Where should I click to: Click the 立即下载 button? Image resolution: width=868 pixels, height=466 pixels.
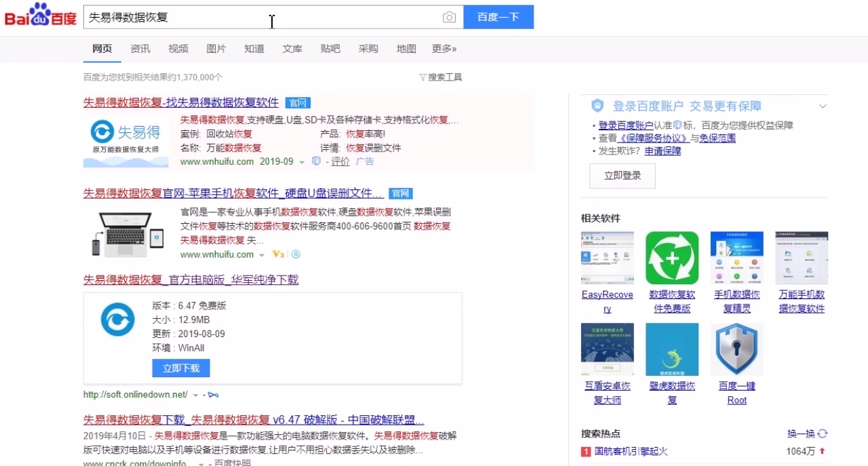pyautogui.click(x=181, y=368)
